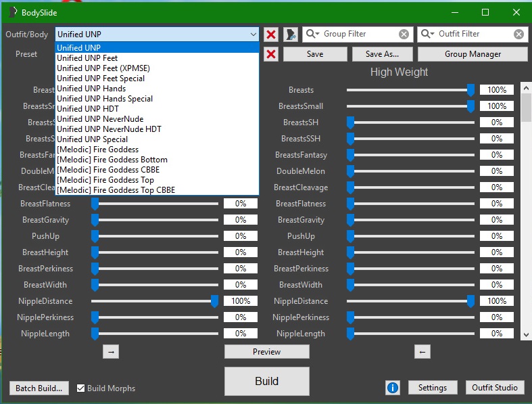Image resolution: width=532 pixels, height=404 pixels.
Task: Select [Melodic] Fire Goddess Top
Action: coord(157,180)
